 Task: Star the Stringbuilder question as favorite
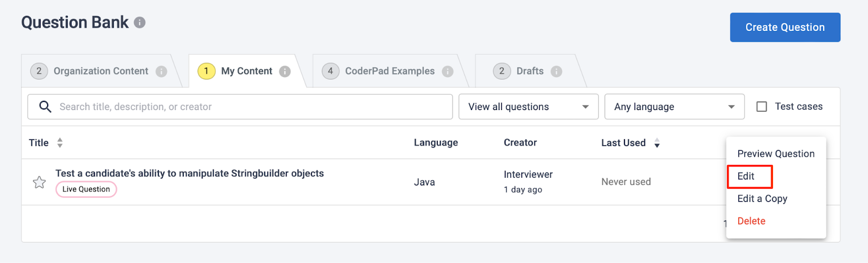pyautogui.click(x=39, y=182)
